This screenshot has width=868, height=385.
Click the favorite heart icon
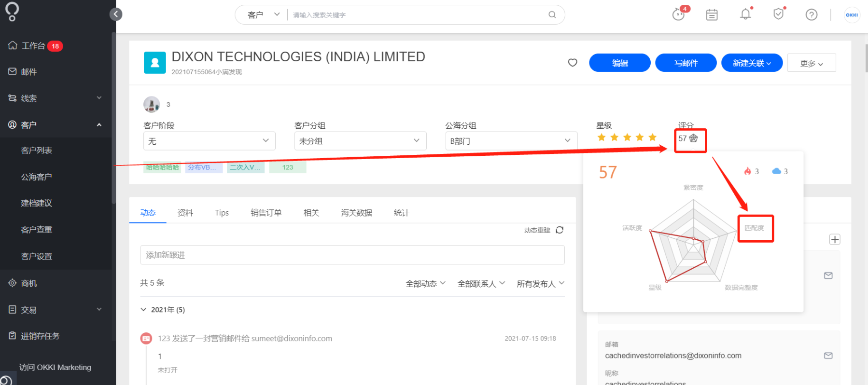tap(573, 63)
